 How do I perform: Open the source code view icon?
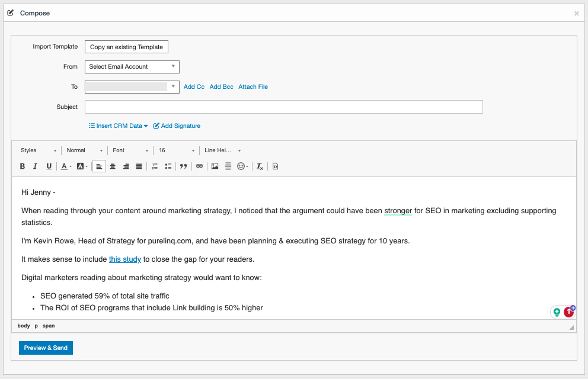tap(274, 166)
